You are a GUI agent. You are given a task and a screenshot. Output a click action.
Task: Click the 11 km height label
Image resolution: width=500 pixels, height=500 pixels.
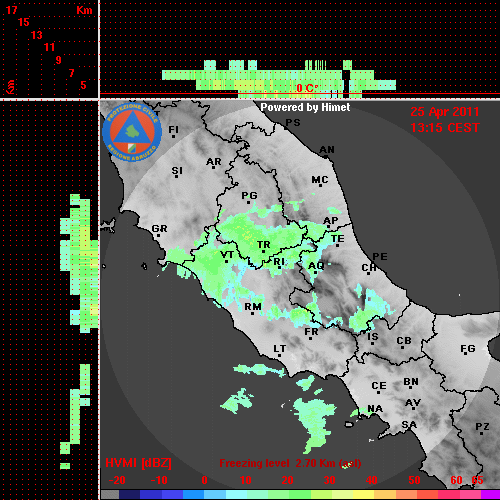point(49,47)
